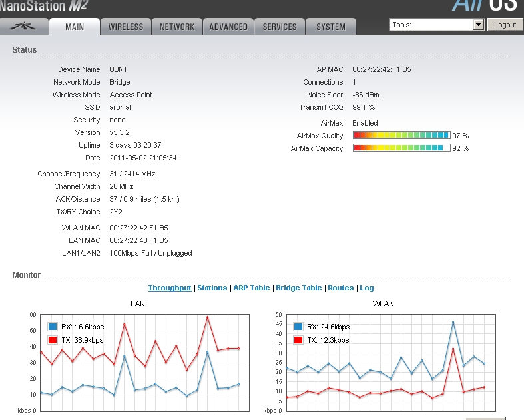The width and height of the screenshot is (524, 420).
Task: Click the red TX legend square in WLAN chart
Action: tap(298, 340)
